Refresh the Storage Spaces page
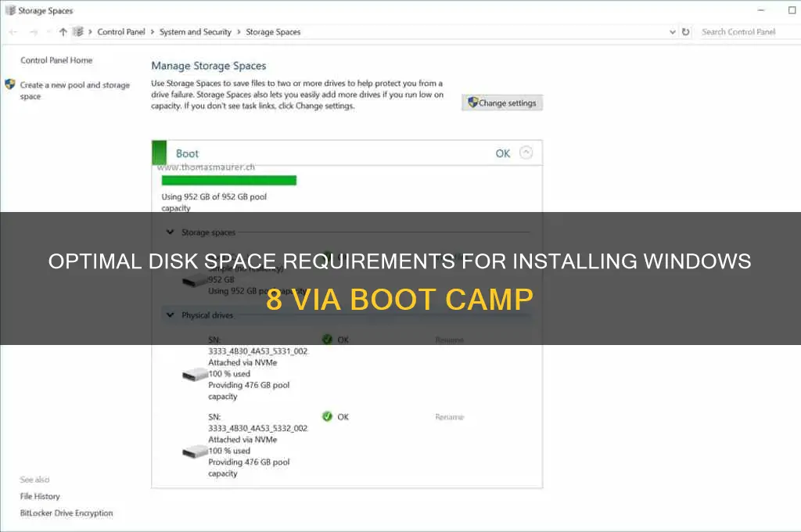 [x=685, y=31]
